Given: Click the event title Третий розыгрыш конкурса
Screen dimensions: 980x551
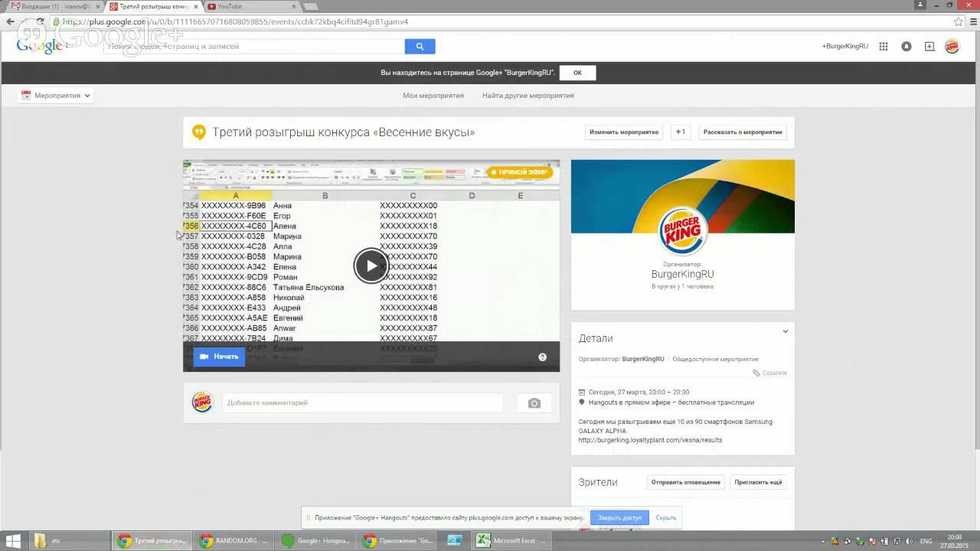Looking at the screenshot, I should pyautogui.click(x=343, y=132).
